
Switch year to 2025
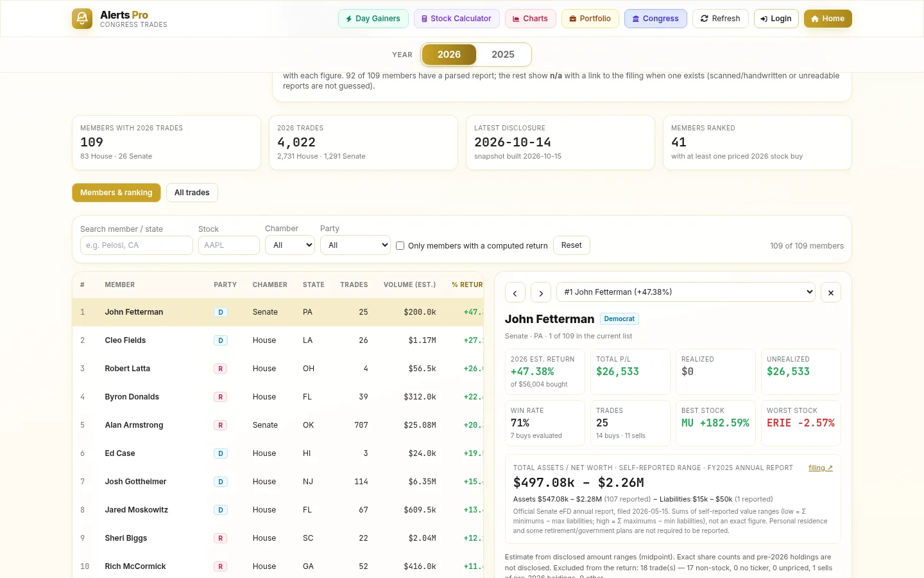click(503, 55)
